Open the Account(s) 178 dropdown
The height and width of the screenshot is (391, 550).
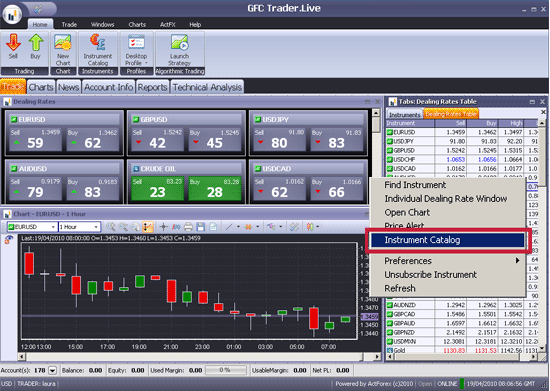point(53,370)
